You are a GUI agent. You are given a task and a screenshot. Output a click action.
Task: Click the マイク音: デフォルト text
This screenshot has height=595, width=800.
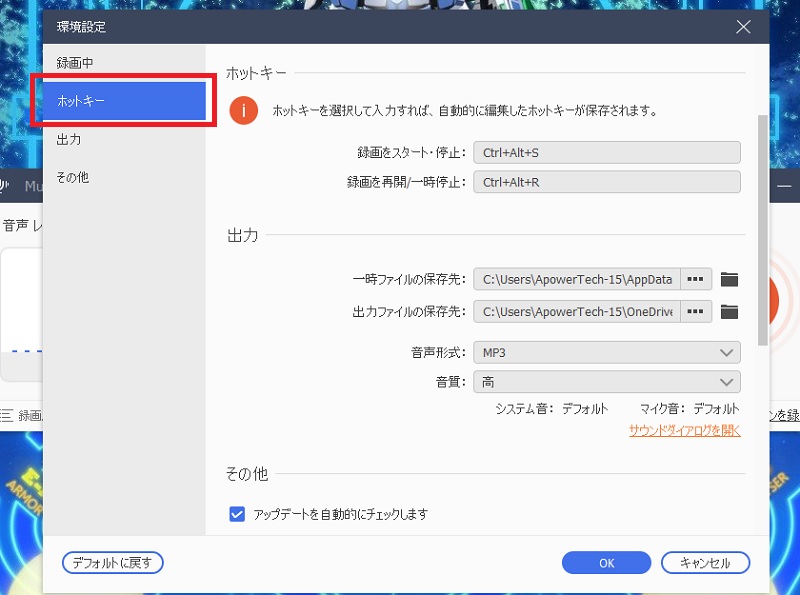coord(689,409)
